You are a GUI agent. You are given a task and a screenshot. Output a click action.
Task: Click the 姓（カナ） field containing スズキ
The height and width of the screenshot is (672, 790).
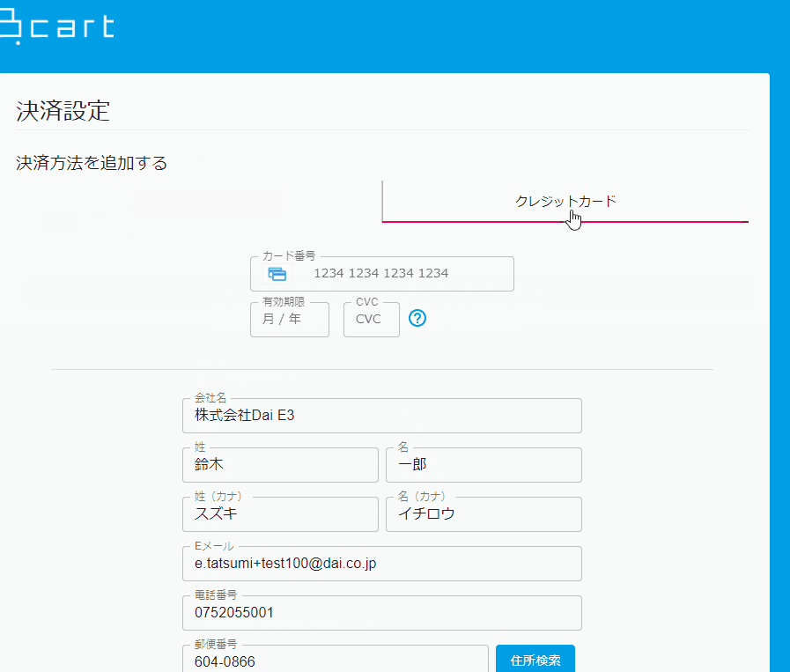coord(280,514)
